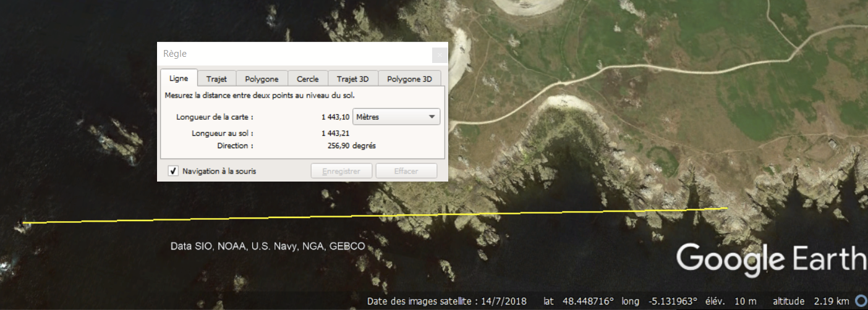Close the Règle dialog
The image size is (868, 310).
pyautogui.click(x=440, y=55)
